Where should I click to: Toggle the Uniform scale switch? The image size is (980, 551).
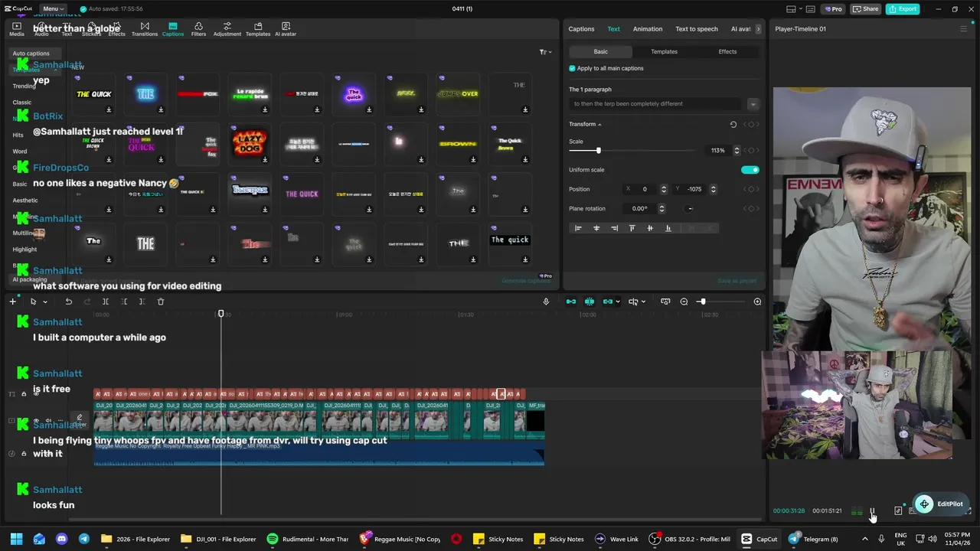point(750,170)
